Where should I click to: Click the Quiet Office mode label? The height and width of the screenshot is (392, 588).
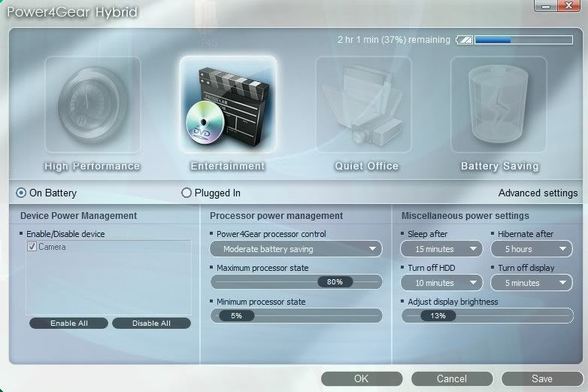click(367, 166)
